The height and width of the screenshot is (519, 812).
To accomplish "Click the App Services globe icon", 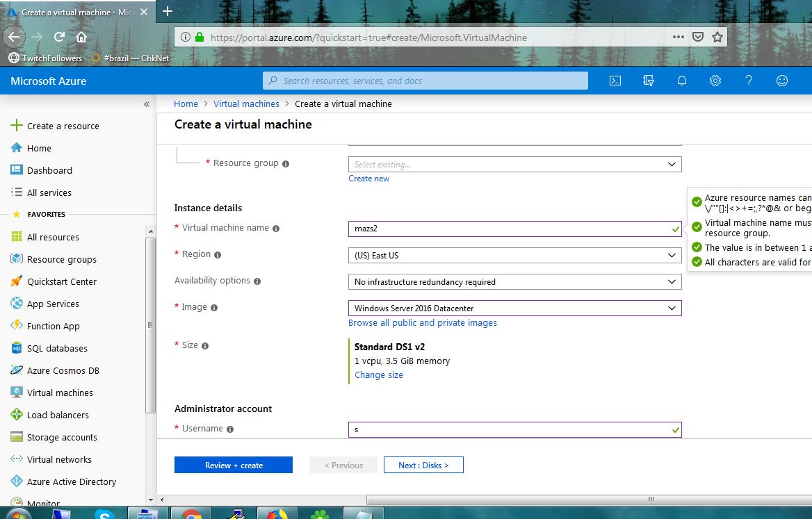I will click(17, 303).
